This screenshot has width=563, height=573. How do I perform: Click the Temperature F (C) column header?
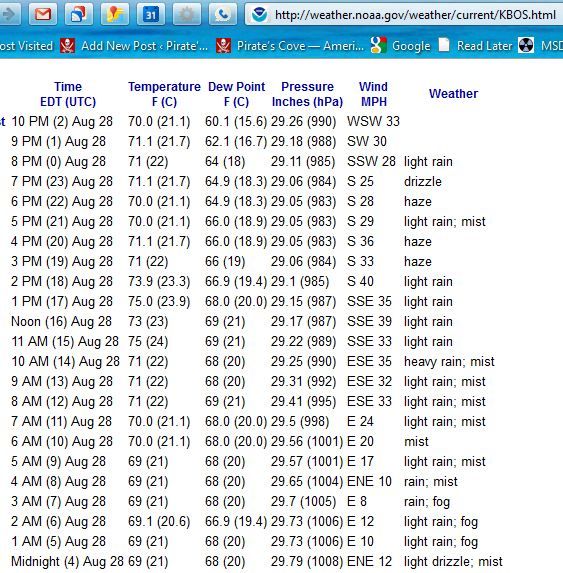164,94
